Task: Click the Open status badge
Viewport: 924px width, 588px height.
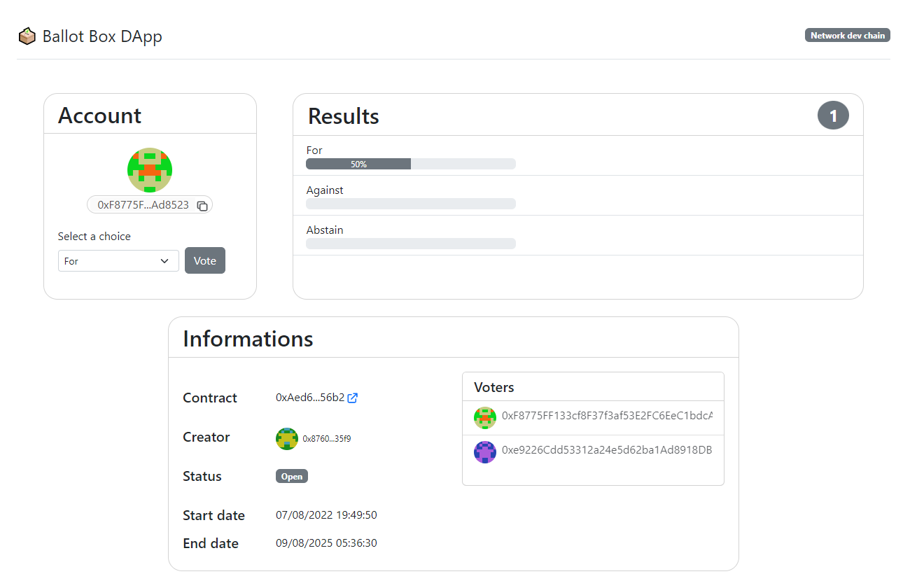Action: (x=292, y=477)
